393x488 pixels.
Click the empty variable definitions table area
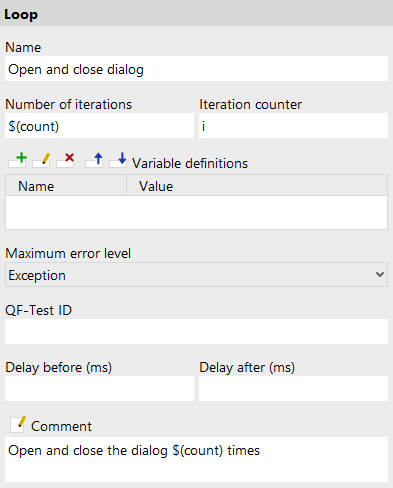pyautogui.click(x=196, y=212)
